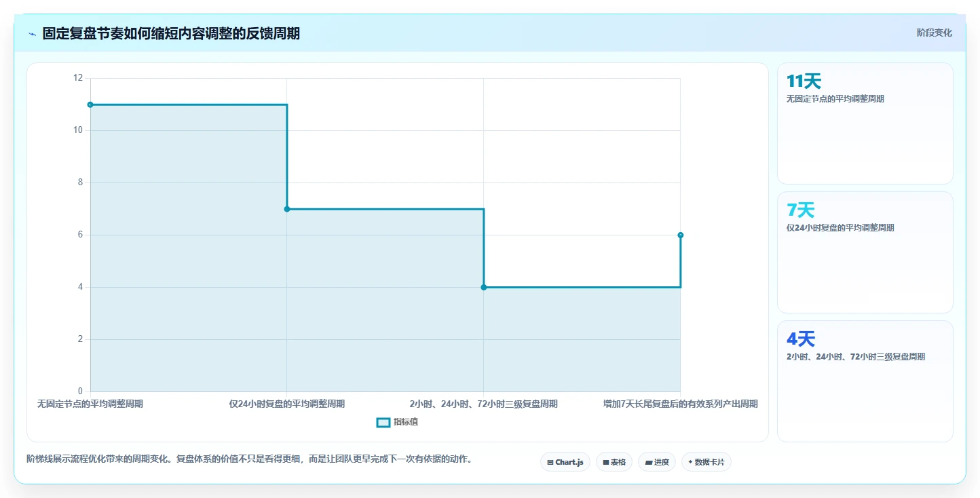Select the 7天 data card
Screen dimensions: 980x498
[865, 252]
